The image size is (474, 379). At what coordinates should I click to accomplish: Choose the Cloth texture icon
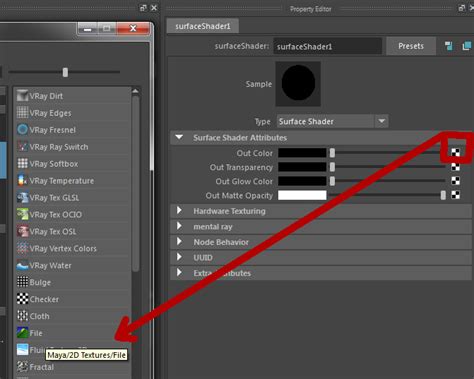[x=22, y=316]
